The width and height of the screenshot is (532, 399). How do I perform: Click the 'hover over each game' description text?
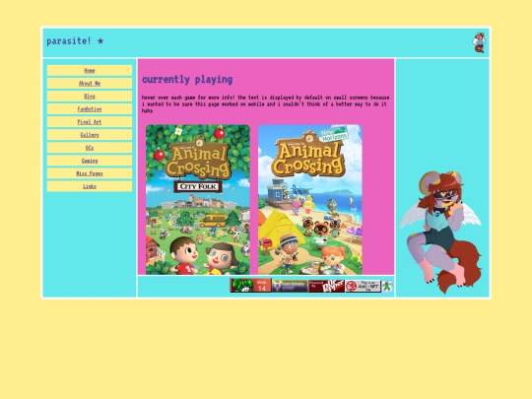click(x=265, y=103)
